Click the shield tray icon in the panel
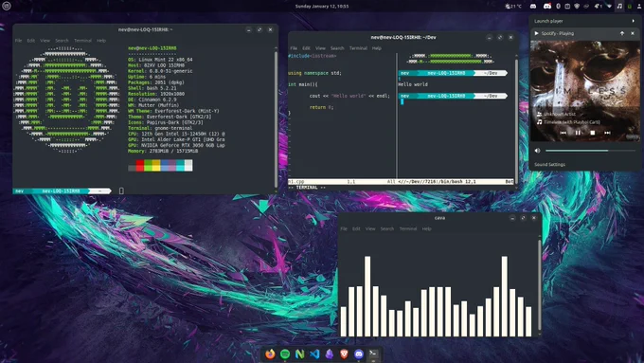The width and height of the screenshot is (644, 363). 577,7
